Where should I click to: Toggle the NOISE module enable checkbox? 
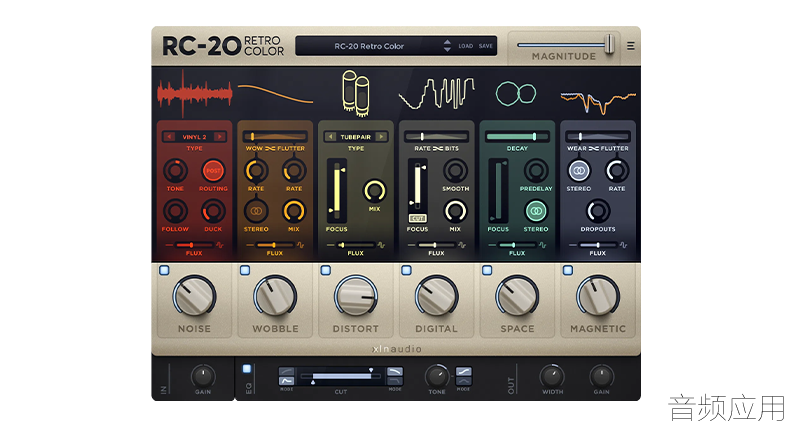click(x=164, y=270)
